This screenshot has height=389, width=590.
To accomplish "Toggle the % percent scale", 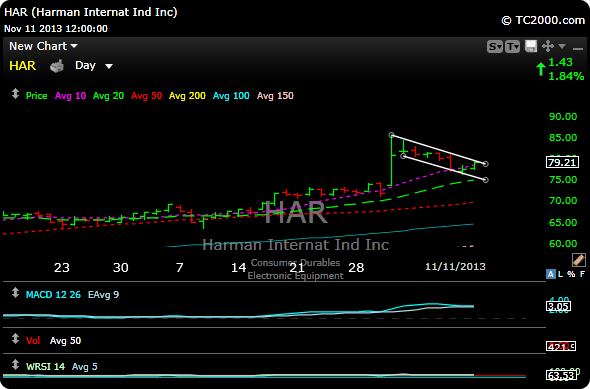I will [x=571, y=274].
